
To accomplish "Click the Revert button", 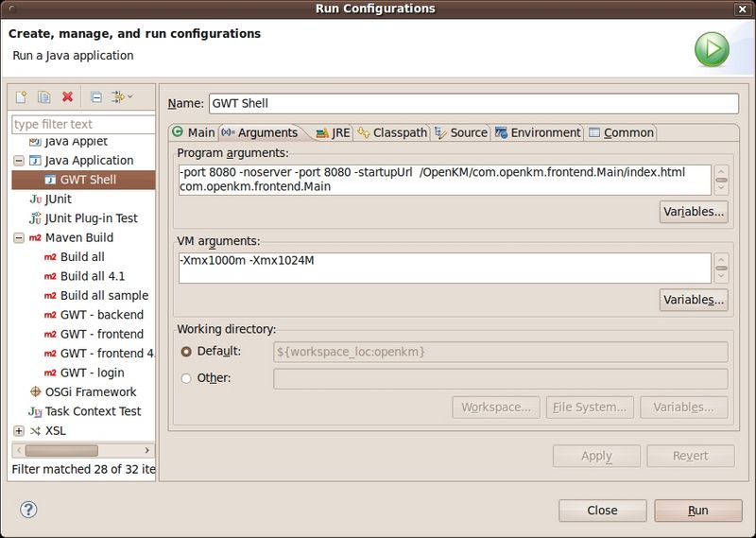I will [x=691, y=456].
